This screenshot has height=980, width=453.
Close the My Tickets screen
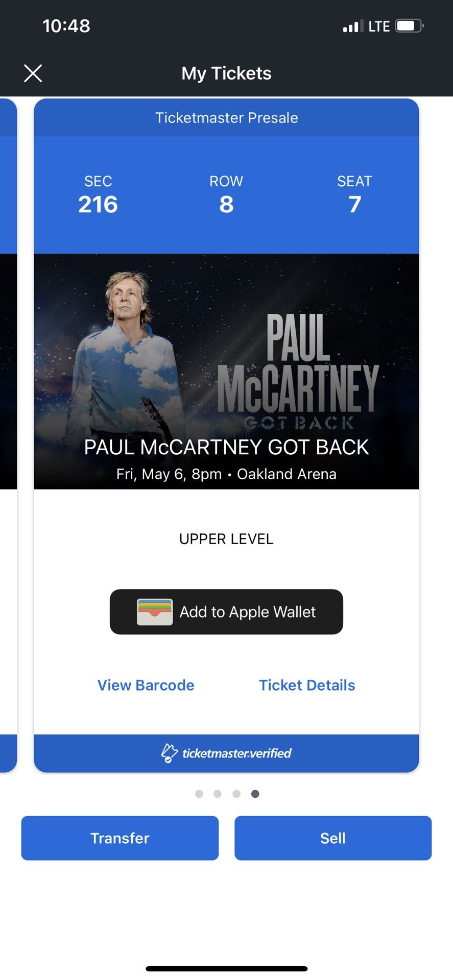(x=33, y=73)
